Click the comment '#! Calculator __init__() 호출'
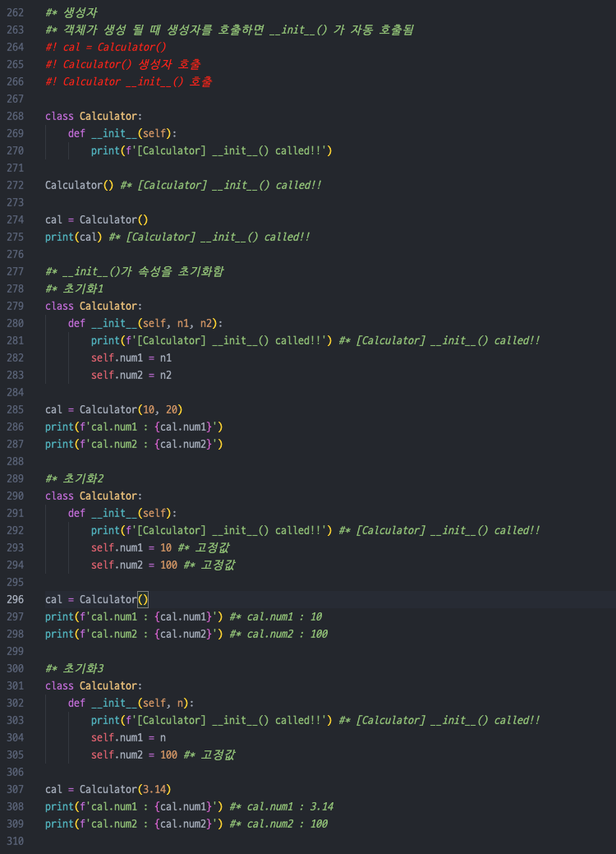This screenshot has height=854, width=616. coord(128,81)
